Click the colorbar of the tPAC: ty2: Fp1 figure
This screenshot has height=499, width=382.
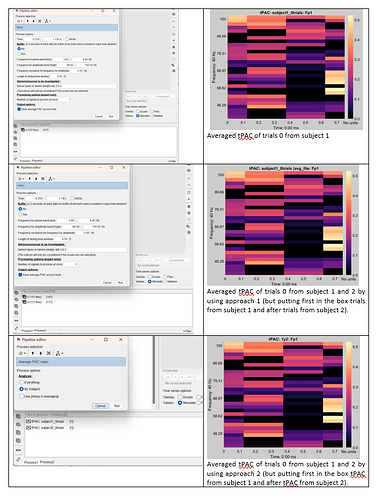[348, 394]
